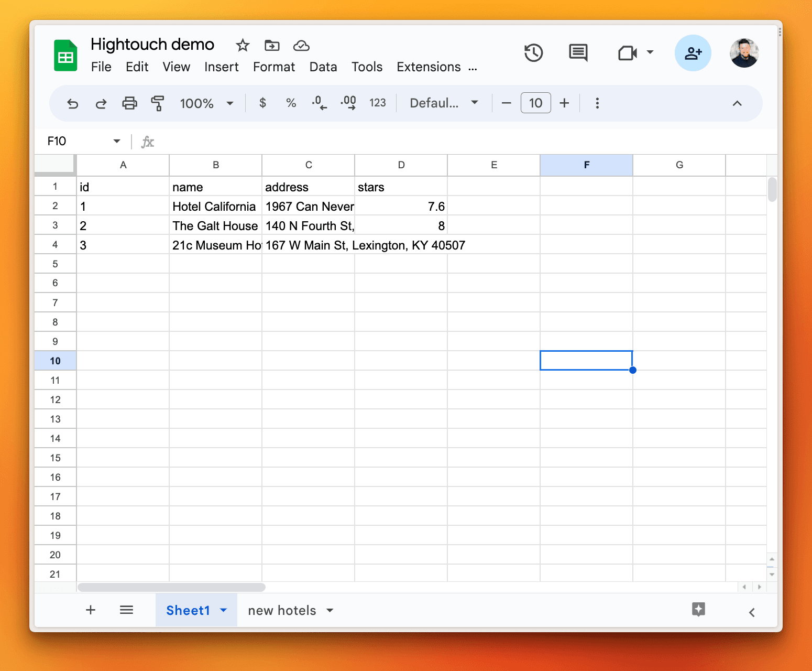Image resolution: width=812 pixels, height=671 pixels.
Task: Click the share add-person button
Action: pos(693,53)
